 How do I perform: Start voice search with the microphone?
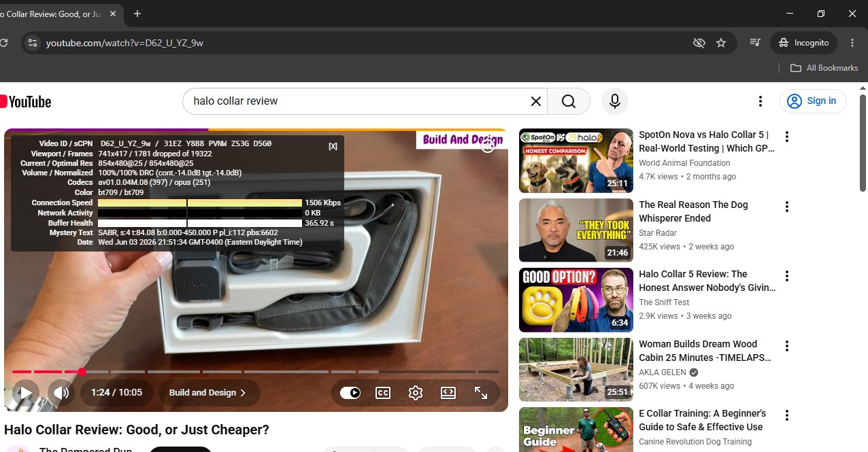coord(615,101)
